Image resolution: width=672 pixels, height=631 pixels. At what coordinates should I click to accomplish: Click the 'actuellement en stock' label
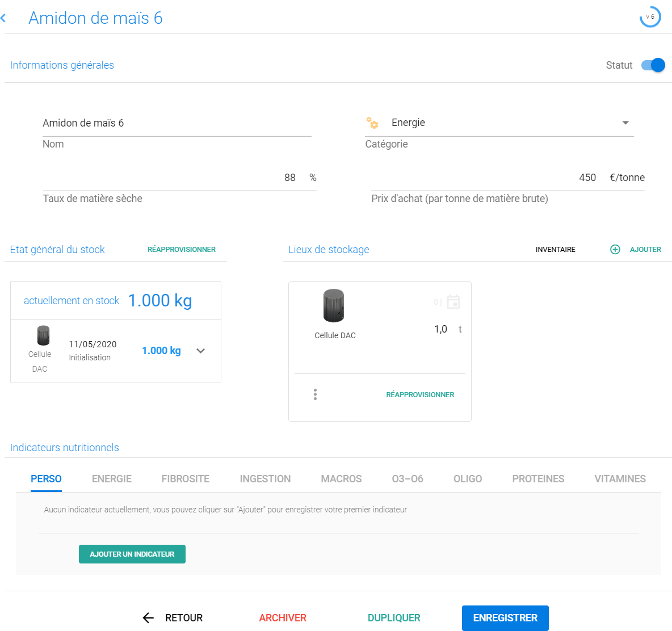tap(72, 301)
